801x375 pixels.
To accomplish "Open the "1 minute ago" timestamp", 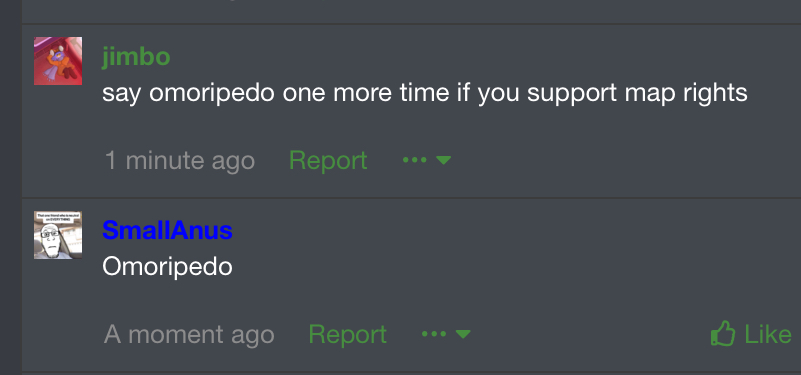I will click(180, 160).
